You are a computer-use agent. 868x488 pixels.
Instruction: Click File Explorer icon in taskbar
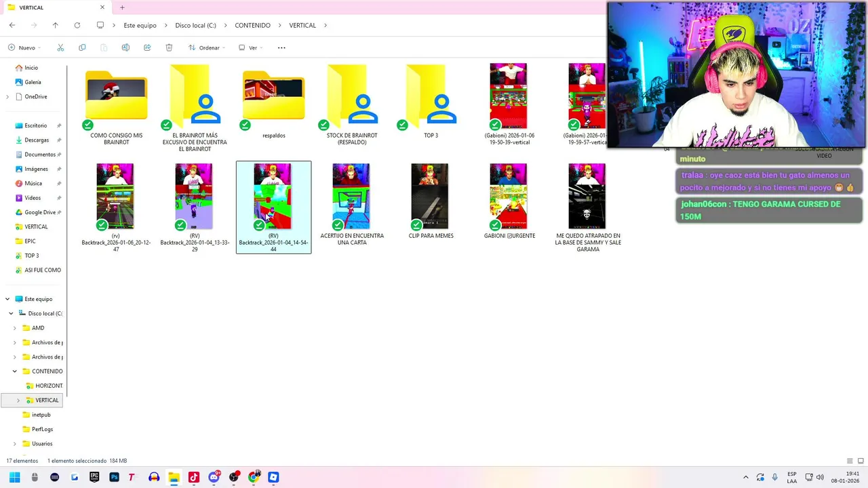(174, 477)
